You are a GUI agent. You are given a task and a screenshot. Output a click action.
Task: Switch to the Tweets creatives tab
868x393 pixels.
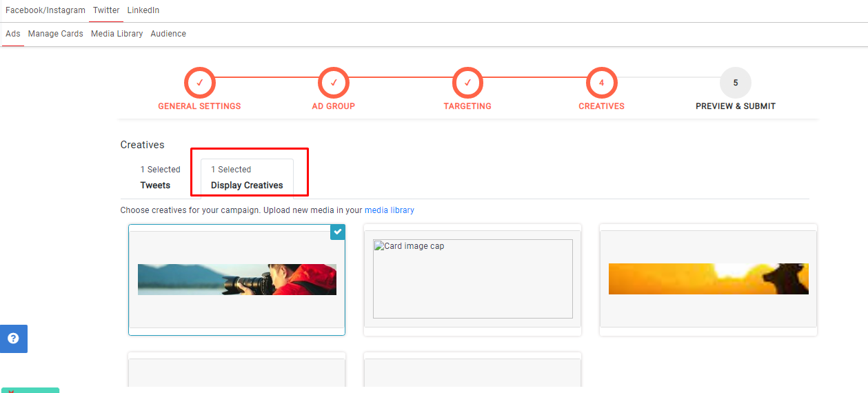coord(156,177)
